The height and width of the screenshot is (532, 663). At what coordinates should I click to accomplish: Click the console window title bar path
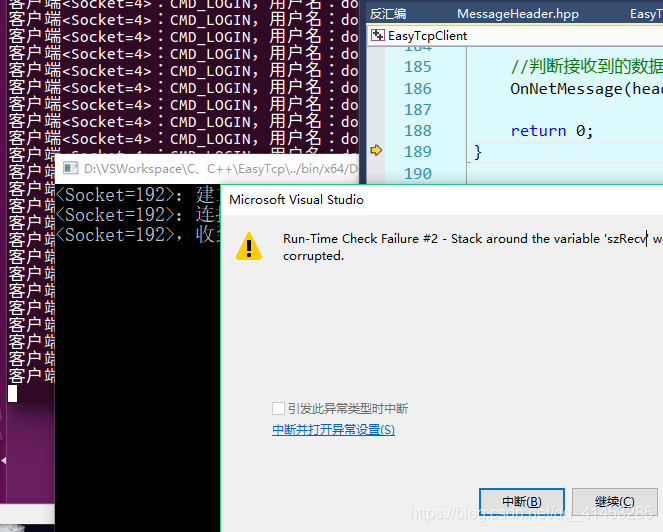pyautogui.click(x=221, y=169)
